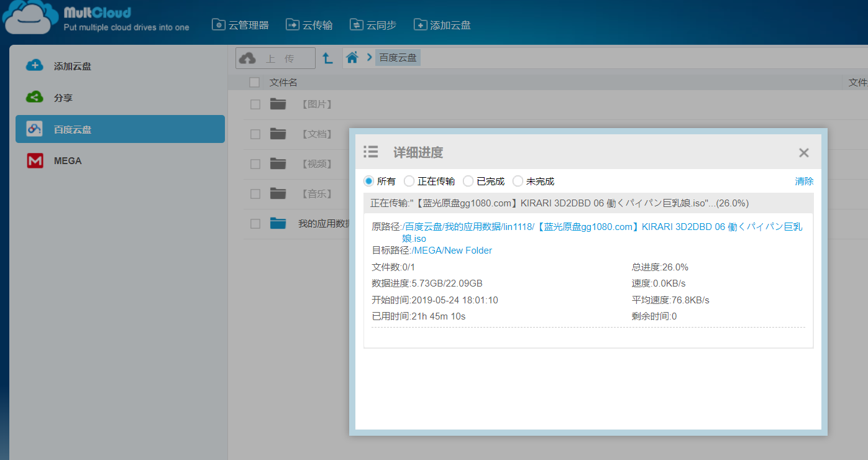Open the 原路径 source path link
This screenshot has width=868, height=460.
pyautogui.click(x=602, y=232)
